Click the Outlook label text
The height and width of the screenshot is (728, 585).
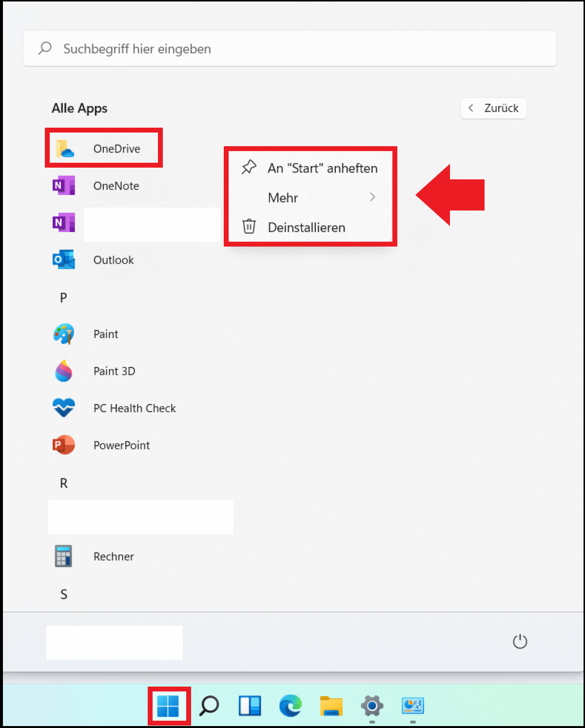(x=114, y=260)
